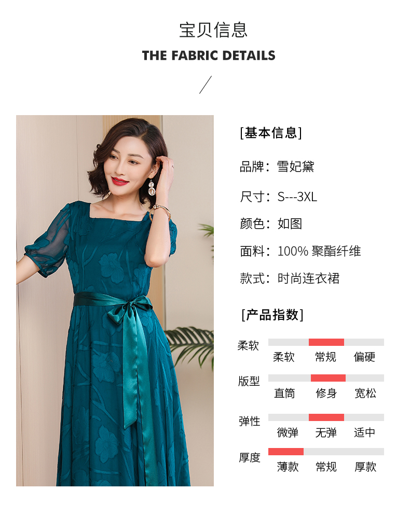
Task: Select the [基本信息] section header
Action: point(271,133)
